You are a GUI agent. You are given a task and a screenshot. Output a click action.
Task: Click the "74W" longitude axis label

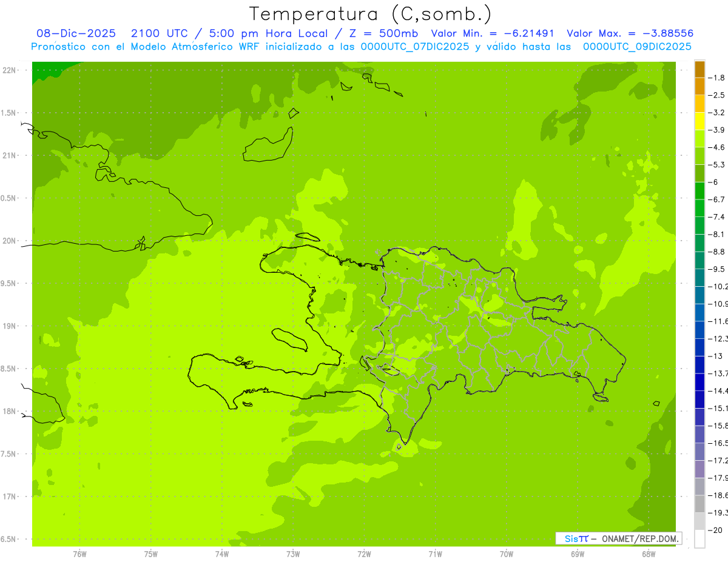pyautogui.click(x=221, y=554)
